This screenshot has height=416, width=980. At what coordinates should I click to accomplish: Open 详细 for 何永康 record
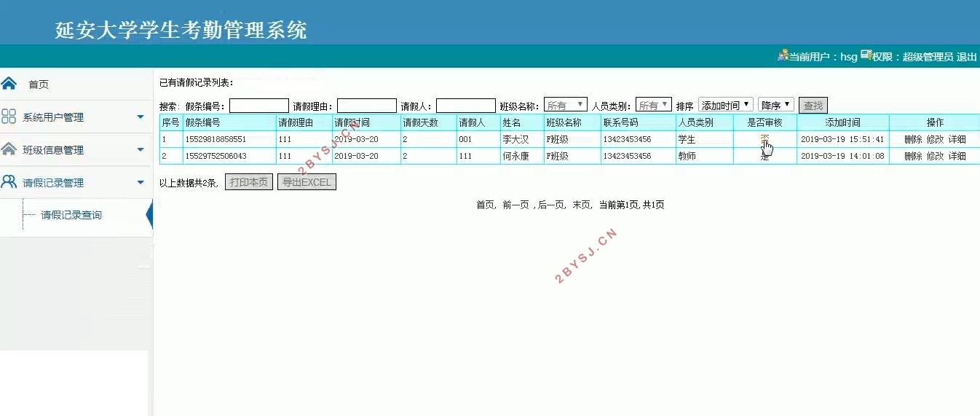pyautogui.click(x=957, y=156)
